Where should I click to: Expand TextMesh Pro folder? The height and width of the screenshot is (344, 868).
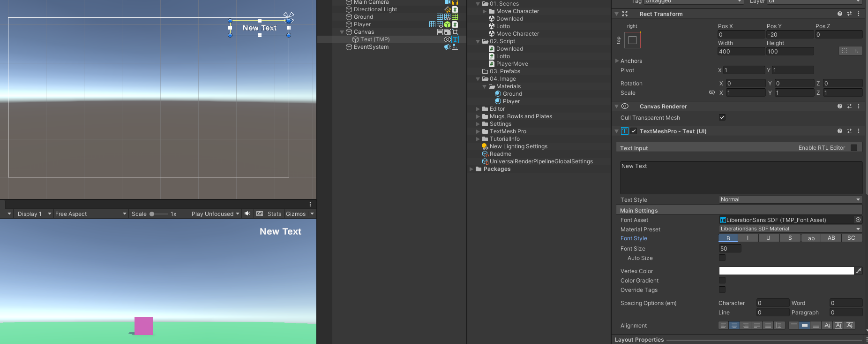(478, 131)
